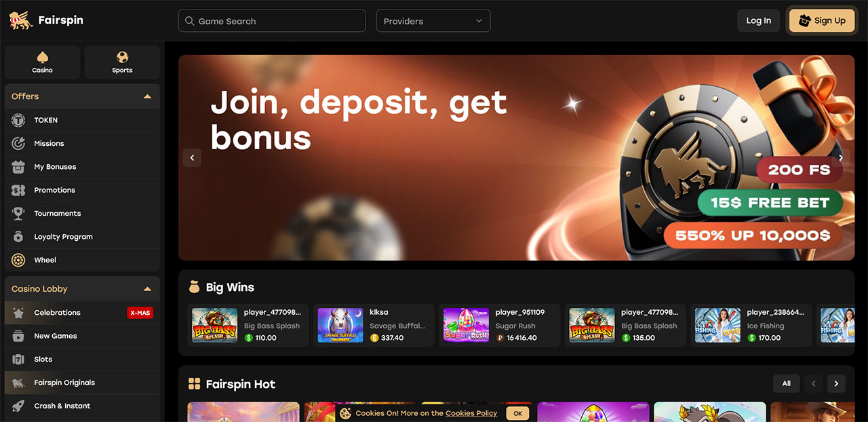Click the Sign Up button
Viewport: 868px width, 422px height.
click(x=822, y=20)
